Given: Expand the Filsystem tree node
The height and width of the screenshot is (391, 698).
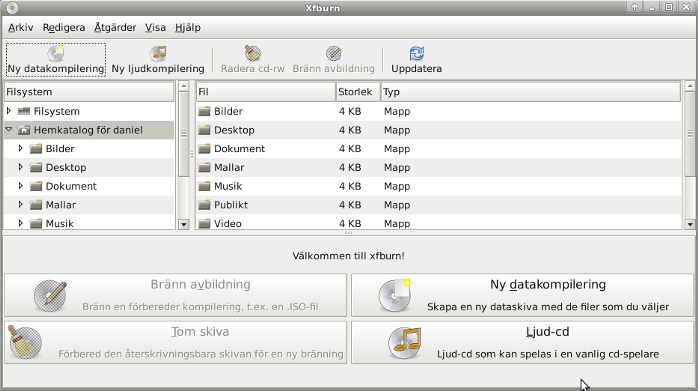Looking at the screenshot, I should (9, 111).
